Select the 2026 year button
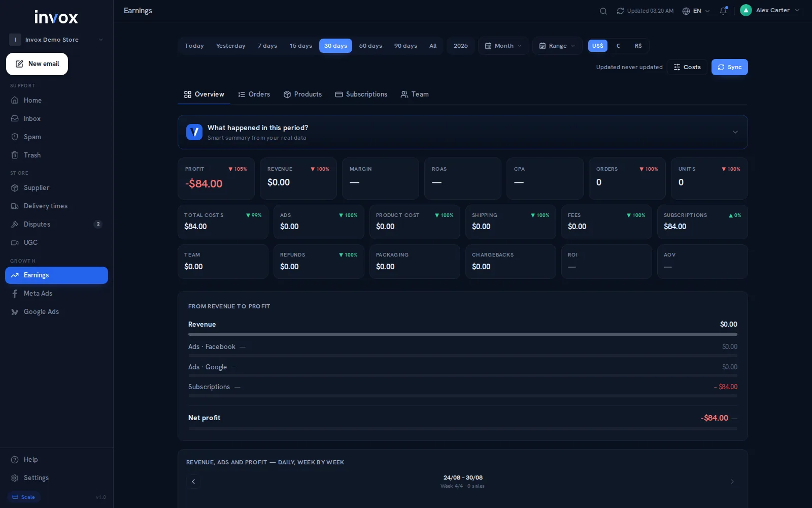Viewport: 812px width, 508px height. 460,46
